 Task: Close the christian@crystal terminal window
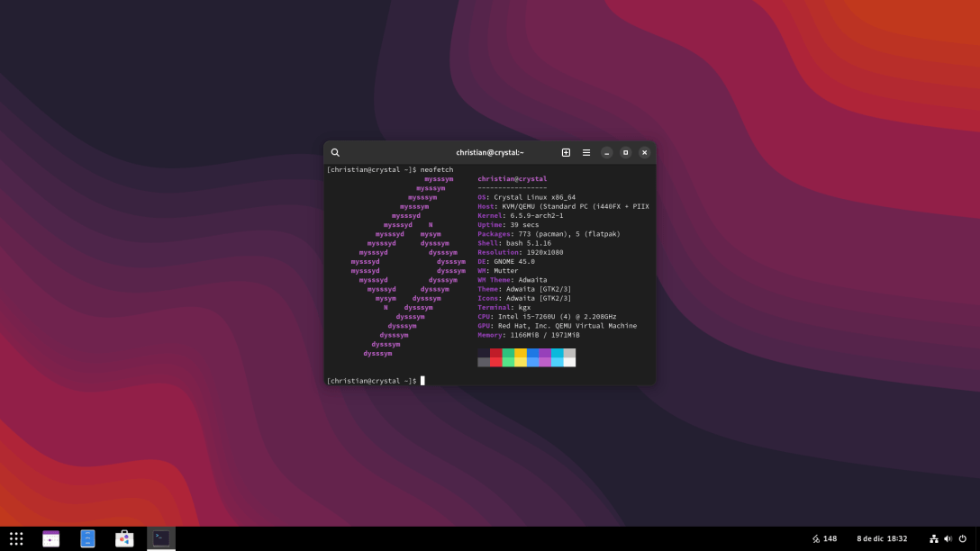[x=644, y=152]
